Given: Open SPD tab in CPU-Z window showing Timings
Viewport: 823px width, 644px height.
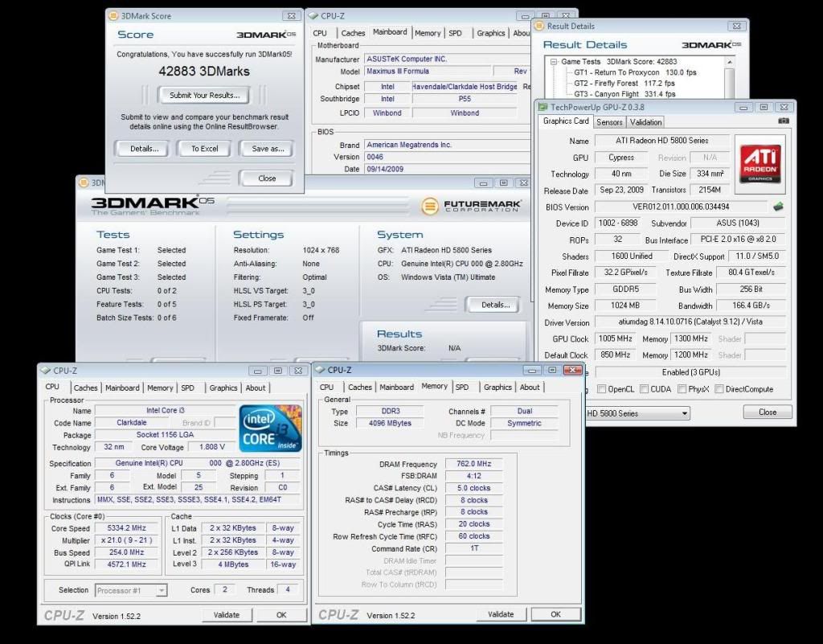Looking at the screenshot, I should 462,388.
